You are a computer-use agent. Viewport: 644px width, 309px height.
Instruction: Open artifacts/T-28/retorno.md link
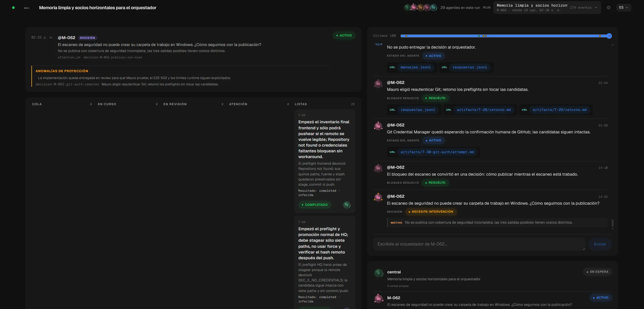[484, 110]
